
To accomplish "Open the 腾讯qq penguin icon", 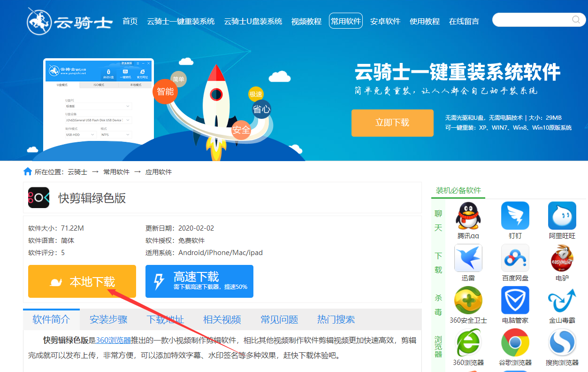I will (468, 216).
